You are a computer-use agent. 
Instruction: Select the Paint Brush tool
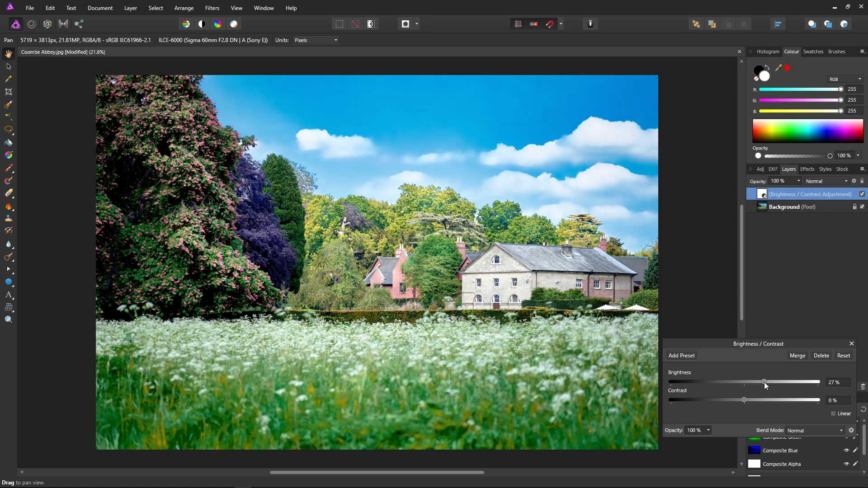pos(9,168)
